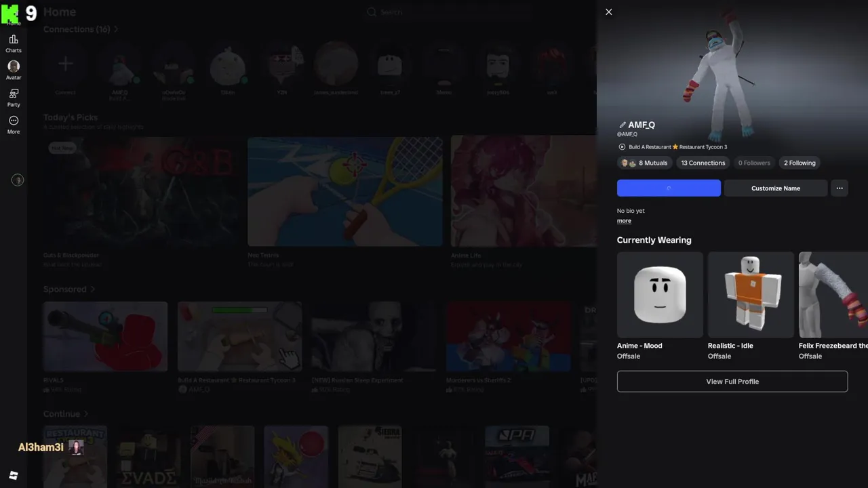This screenshot has height=488, width=868.
Task: Open friend AMF_Q's avatar in Connections
Action: pos(119,64)
